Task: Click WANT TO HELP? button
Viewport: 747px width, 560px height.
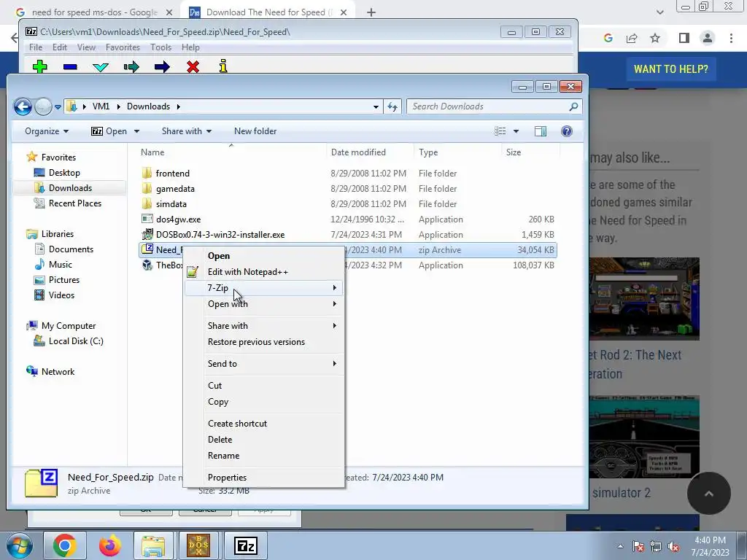Action: click(671, 69)
